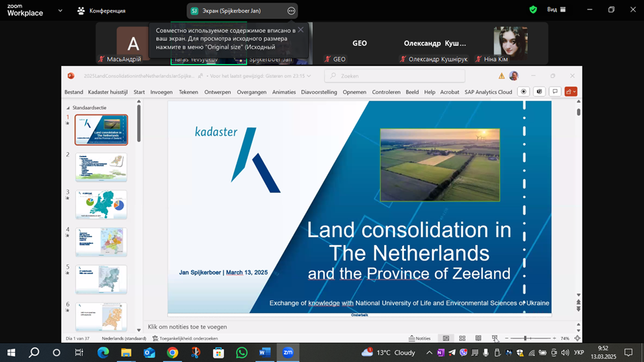Click slide panel scroll down arrow
This screenshot has height=362, width=644.
(139, 330)
